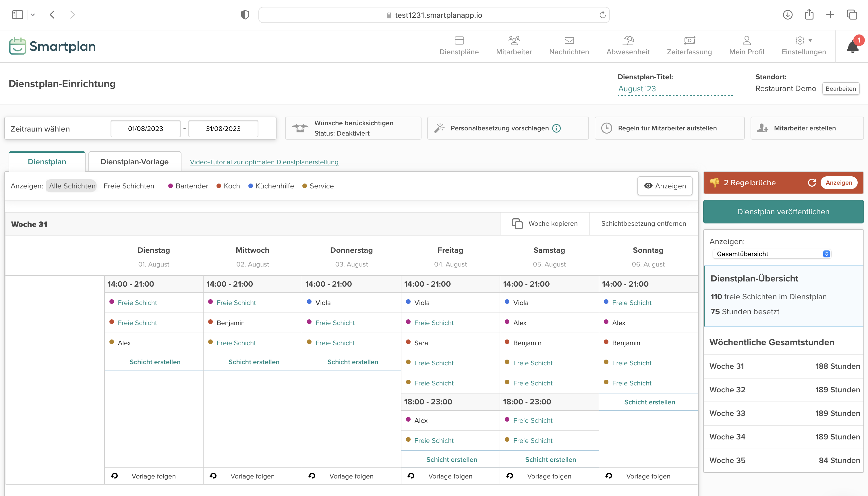Toggle Wünsche berücksichtigen status
This screenshot has width=868, height=496.
pyautogui.click(x=353, y=128)
